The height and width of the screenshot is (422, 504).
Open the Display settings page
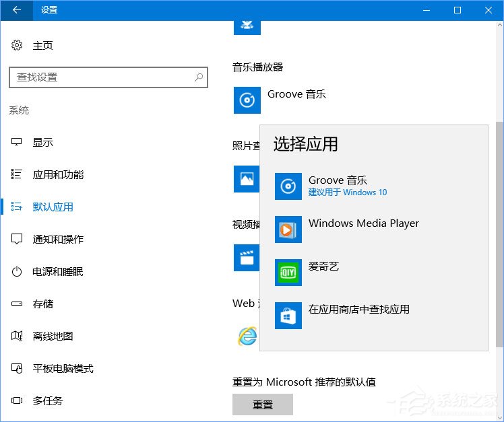point(43,143)
